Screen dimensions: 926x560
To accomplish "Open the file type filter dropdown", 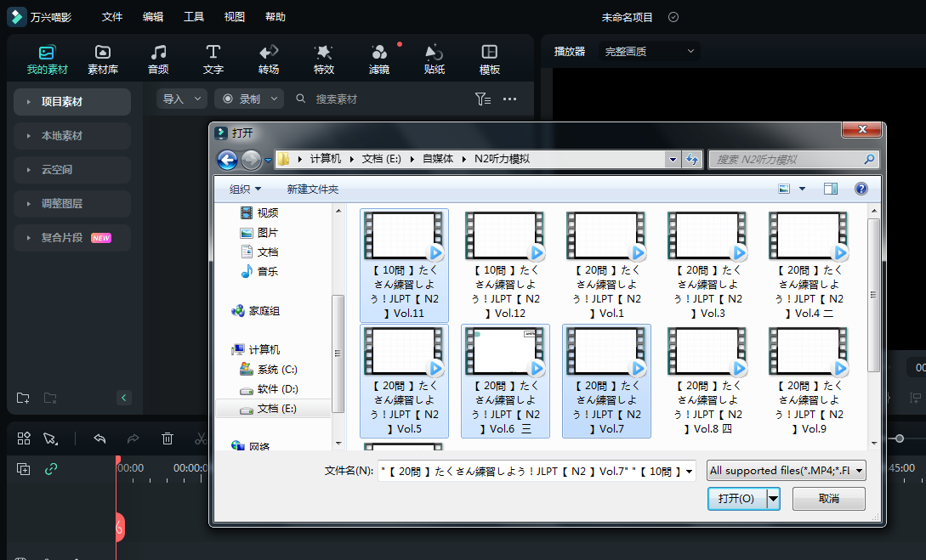I will pos(786,470).
